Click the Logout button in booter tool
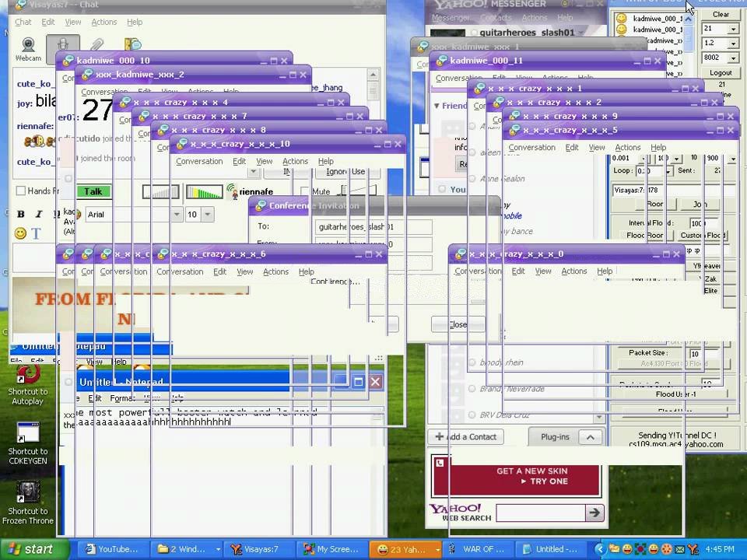The width and height of the screenshot is (747, 560). 721,73
